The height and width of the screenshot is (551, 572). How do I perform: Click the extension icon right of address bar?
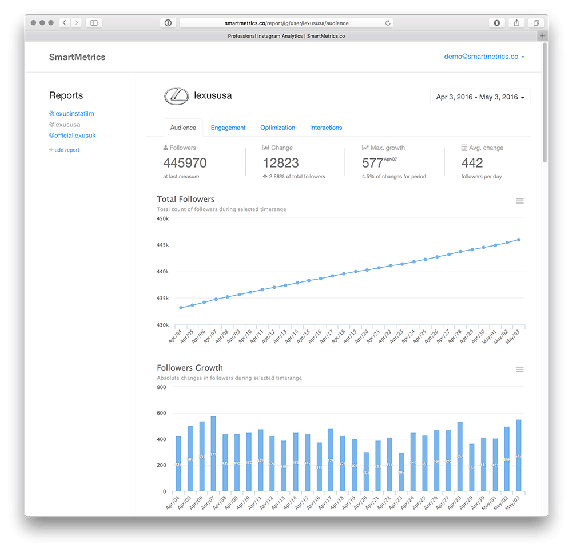496,23
